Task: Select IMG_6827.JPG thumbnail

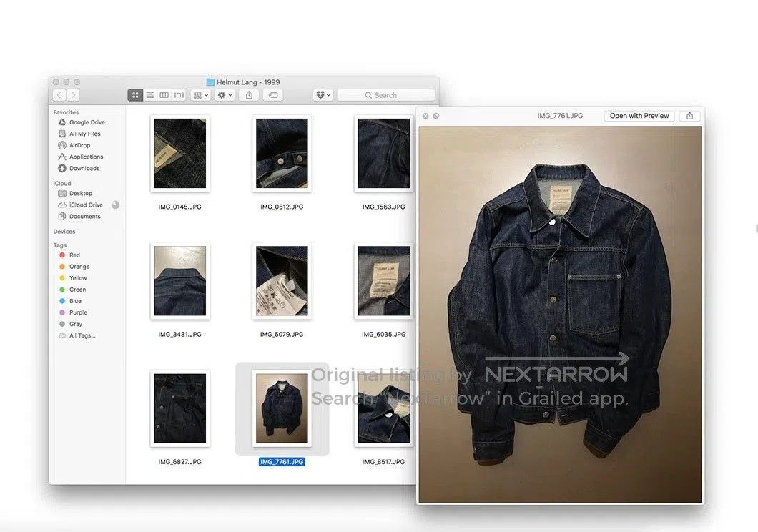Action: pos(179,408)
